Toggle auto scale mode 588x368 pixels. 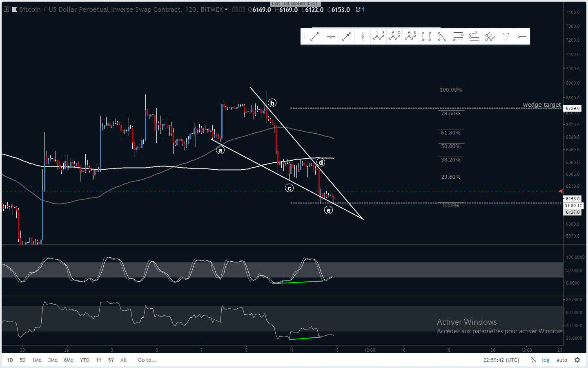[x=562, y=360]
